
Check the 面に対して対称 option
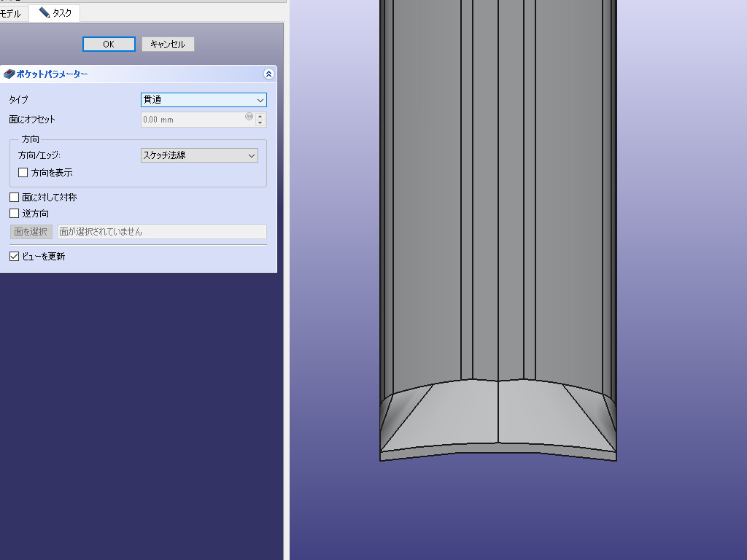(15, 197)
